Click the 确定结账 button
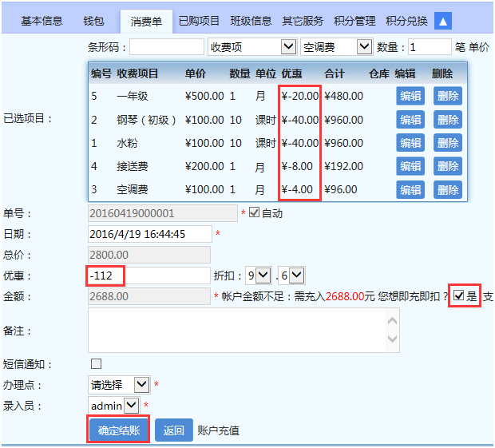 pos(119,430)
